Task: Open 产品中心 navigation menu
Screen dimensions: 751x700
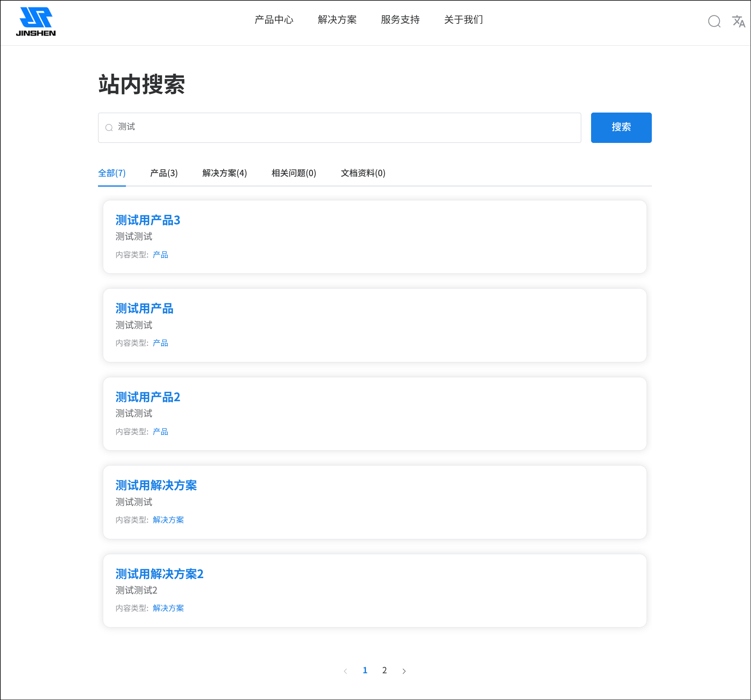Action: (274, 19)
